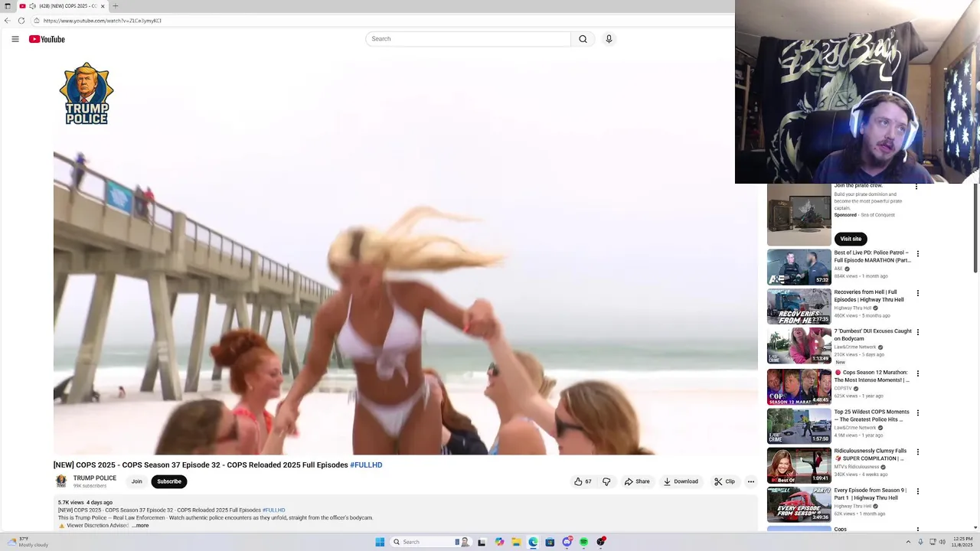The width and height of the screenshot is (980, 551).
Task: Open Task View from taskbar
Action: (x=482, y=542)
